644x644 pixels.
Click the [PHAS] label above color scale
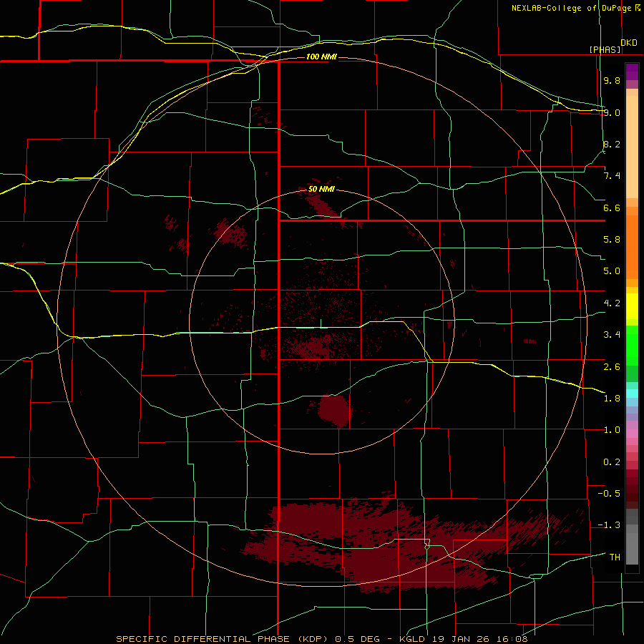coord(605,50)
